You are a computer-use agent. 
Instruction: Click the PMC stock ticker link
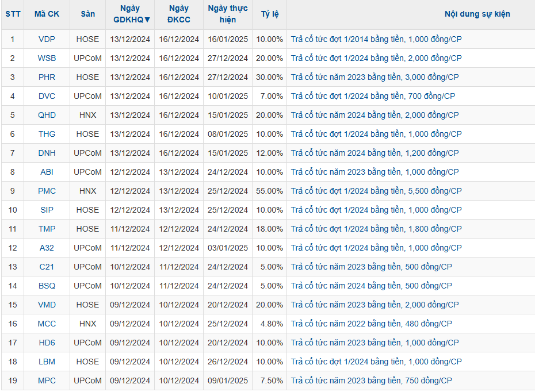point(47,191)
